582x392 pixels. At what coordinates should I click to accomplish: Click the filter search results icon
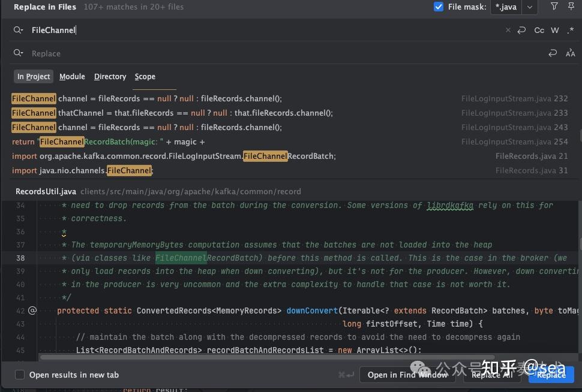tap(554, 7)
